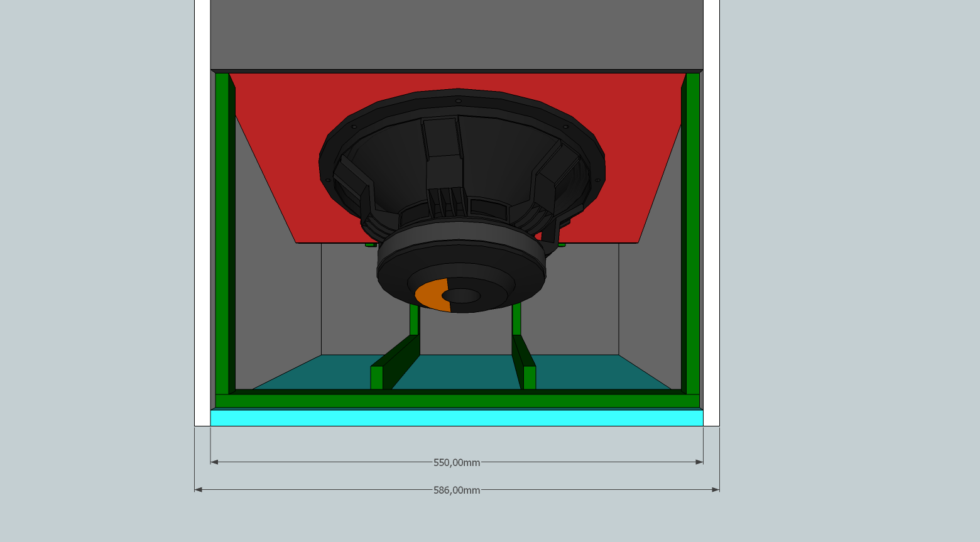Select the right green angled brace
This screenshot has width=980, height=542.
tap(524, 362)
